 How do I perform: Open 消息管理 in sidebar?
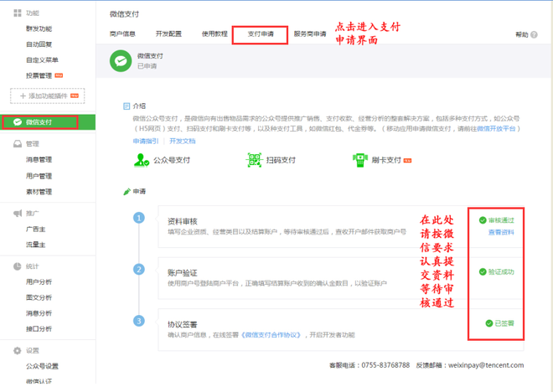pos(39,160)
